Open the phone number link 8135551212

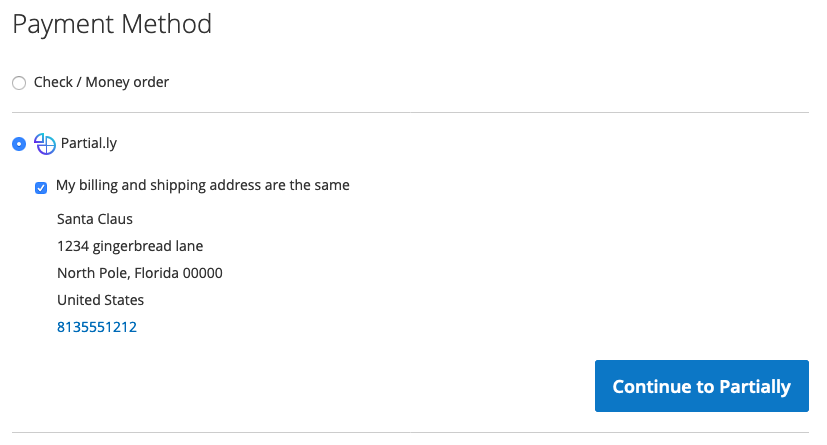[97, 327]
